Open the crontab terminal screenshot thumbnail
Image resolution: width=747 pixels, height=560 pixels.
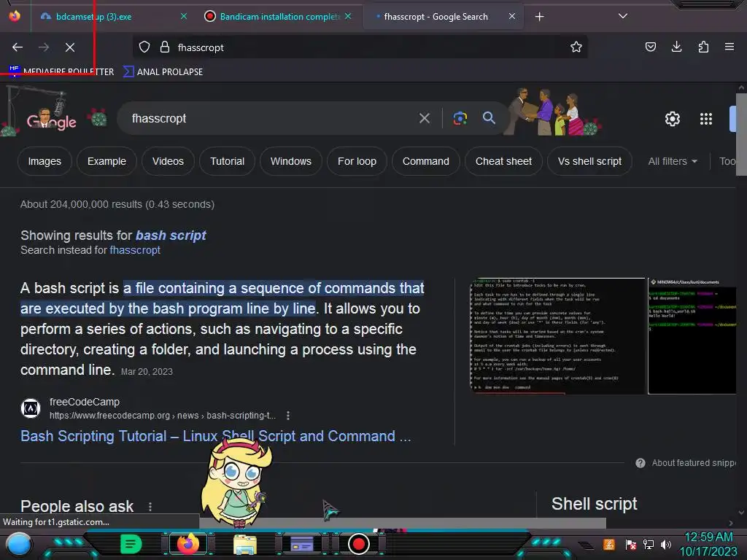tap(557, 336)
